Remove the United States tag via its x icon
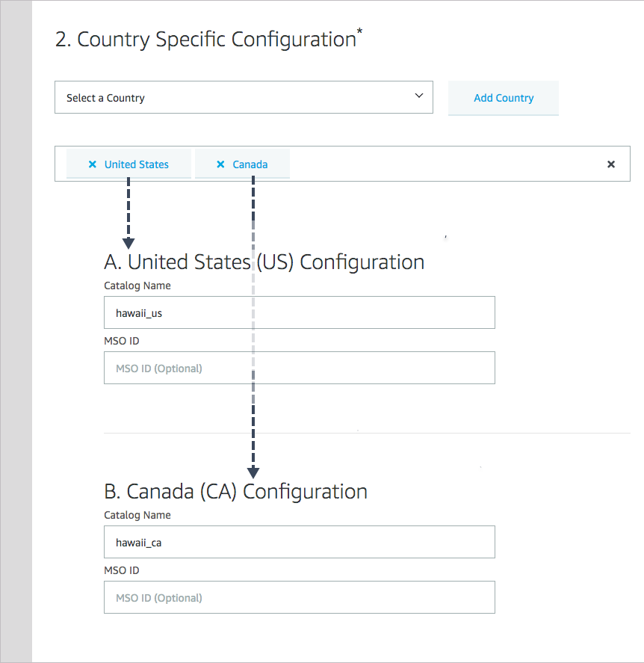Image resolution: width=644 pixels, height=663 pixels. coord(93,164)
